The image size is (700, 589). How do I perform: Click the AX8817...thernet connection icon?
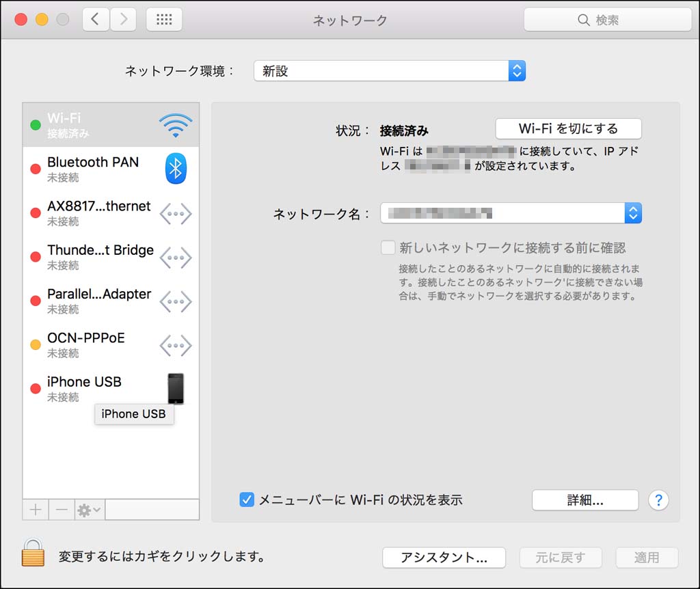coord(176,213)
